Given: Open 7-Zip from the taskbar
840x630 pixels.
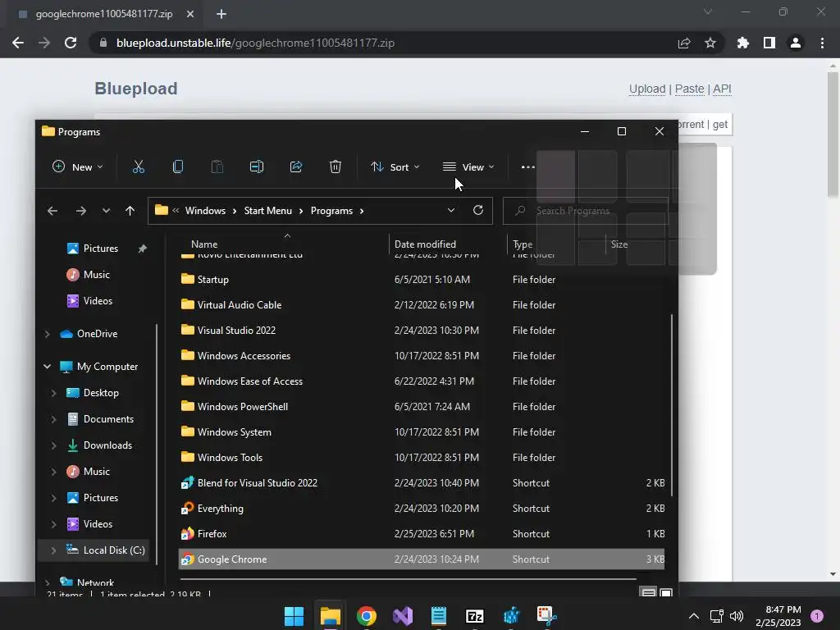Looking at the screenshot, I should 475,616.
